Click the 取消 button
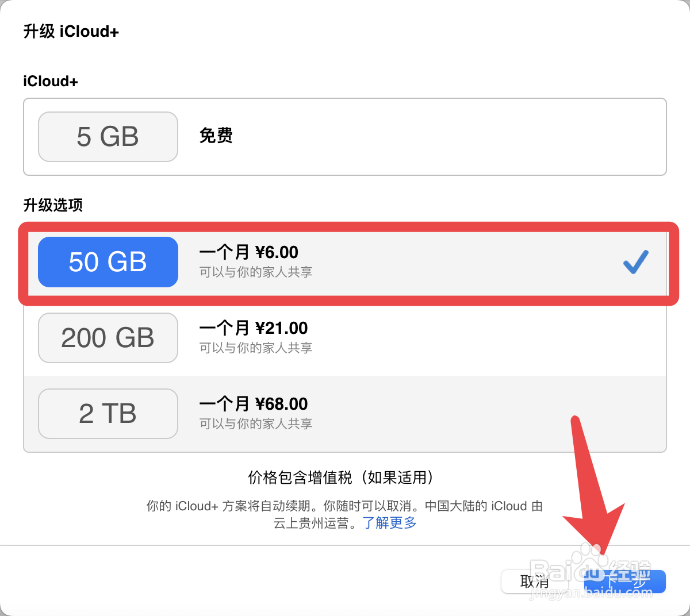690x616 pixels. (x=534, y=582)
